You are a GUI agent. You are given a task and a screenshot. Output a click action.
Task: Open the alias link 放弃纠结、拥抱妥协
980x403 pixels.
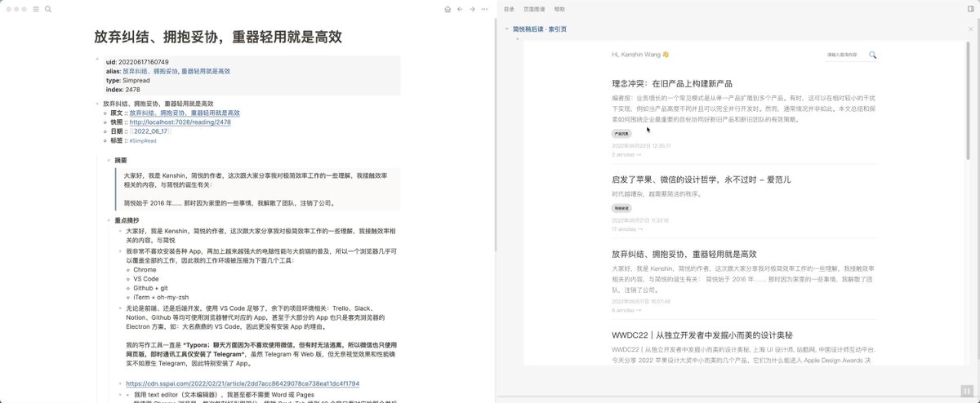[149, 71]
